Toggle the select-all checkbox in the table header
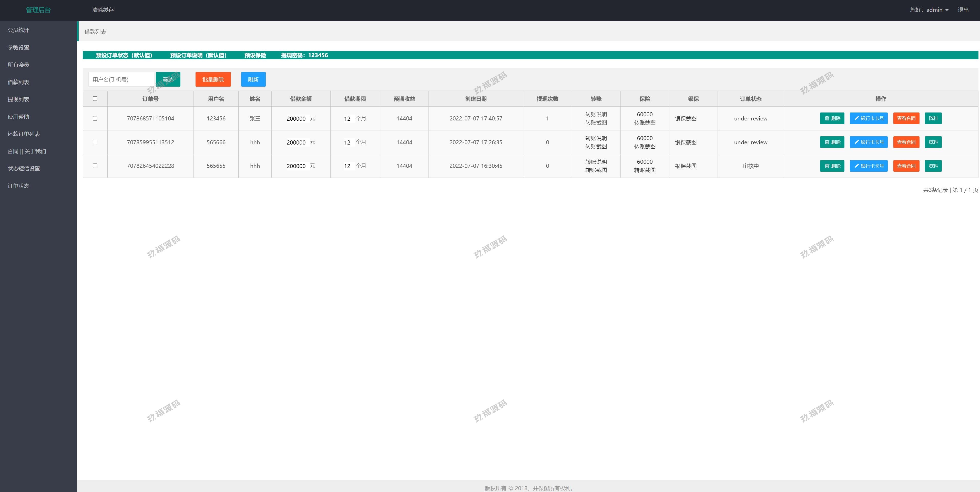This screenshot has height=492, width=980. [x=95, y=99]
